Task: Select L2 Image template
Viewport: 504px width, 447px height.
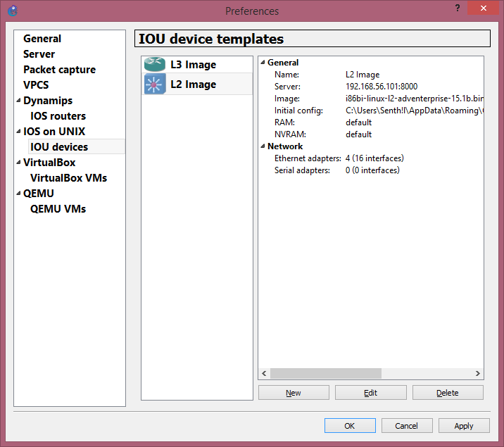Action: (197, 84)
